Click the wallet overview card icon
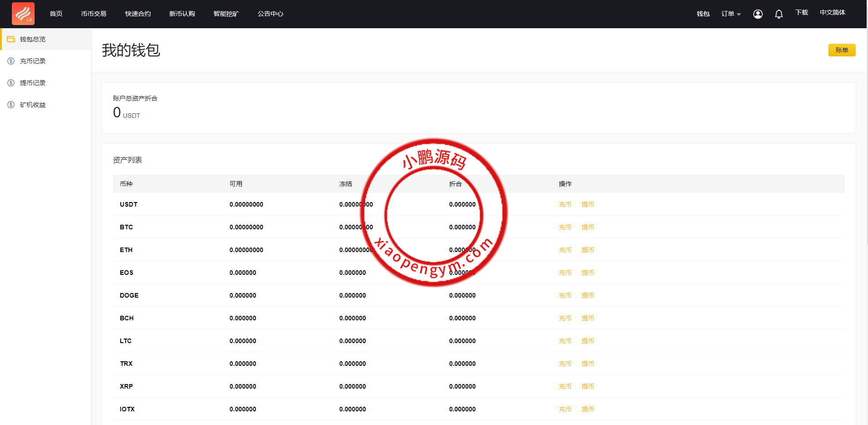868x425 pixels. pyautogui.click(x=11, y=39)
